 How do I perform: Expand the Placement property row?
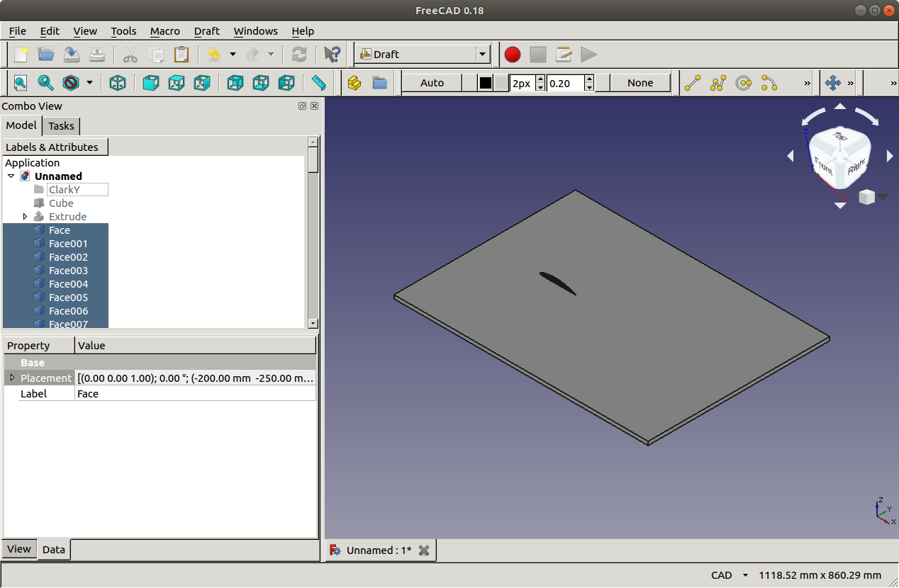[x=12, y=378]
